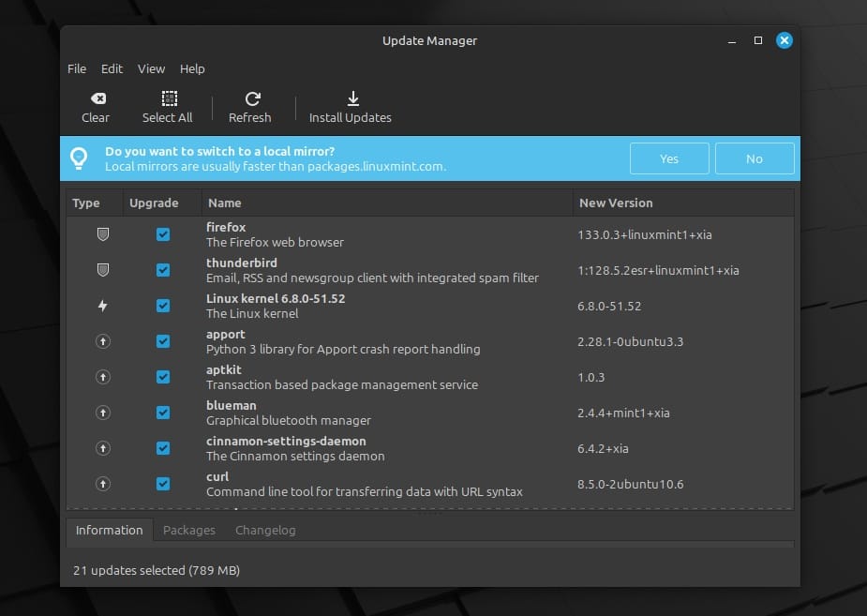The image size is (867, 616).
Task: Click the upgrade arrow icon beside cinnamon-settings-daemon
Action: 103,448
